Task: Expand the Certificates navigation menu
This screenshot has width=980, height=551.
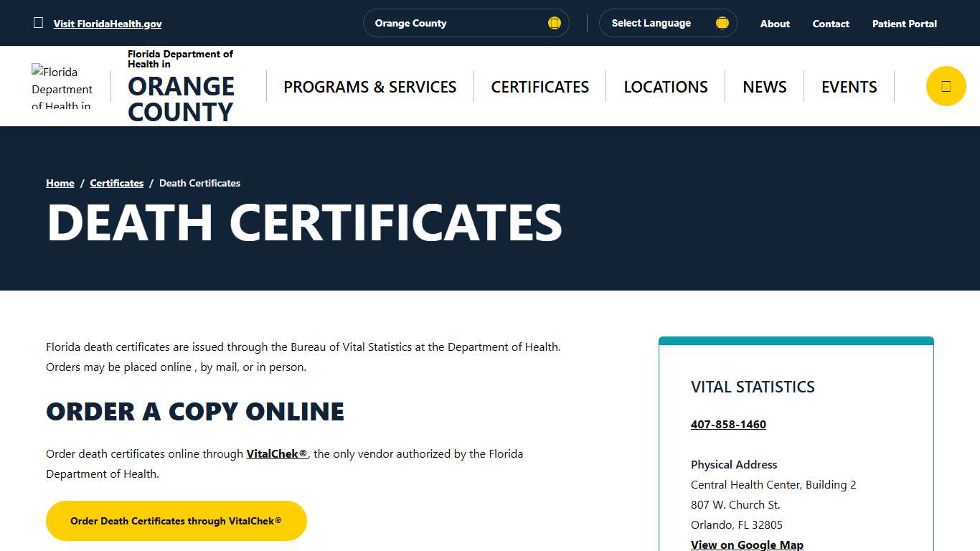Action: [540, 86]
